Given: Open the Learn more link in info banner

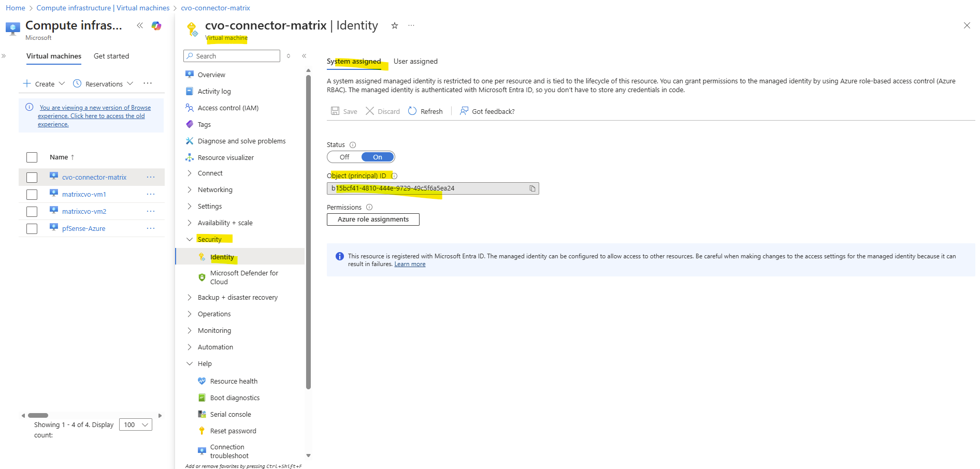Looking at the screenshot, I should (x=410, y=265).
